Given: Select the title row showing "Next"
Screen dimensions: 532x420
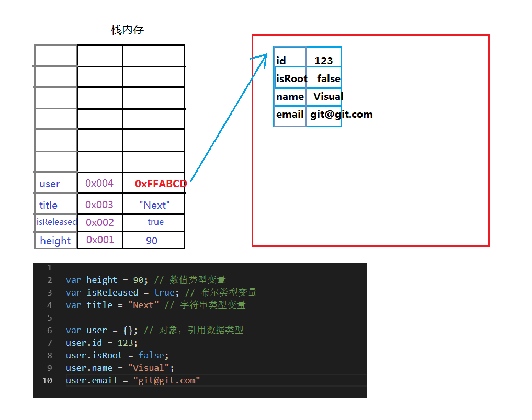Looking at the screenshot, I should [x=154, y=204].
